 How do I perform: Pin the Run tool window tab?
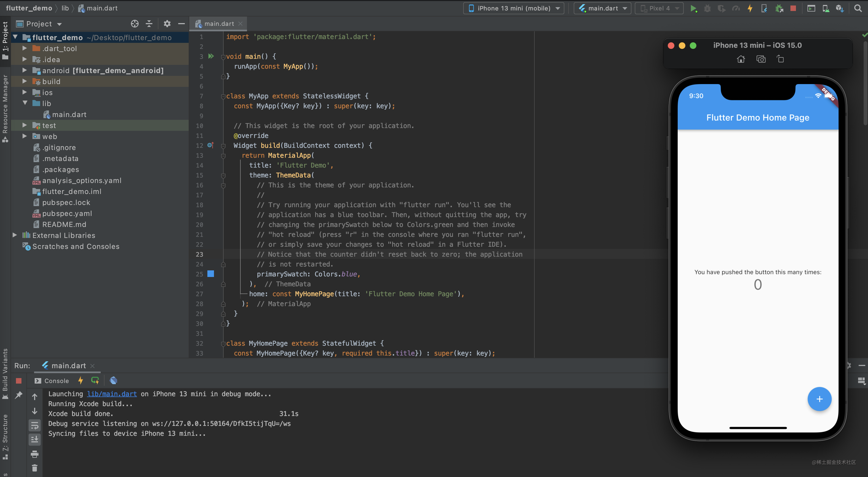click(x=18, y=395)
